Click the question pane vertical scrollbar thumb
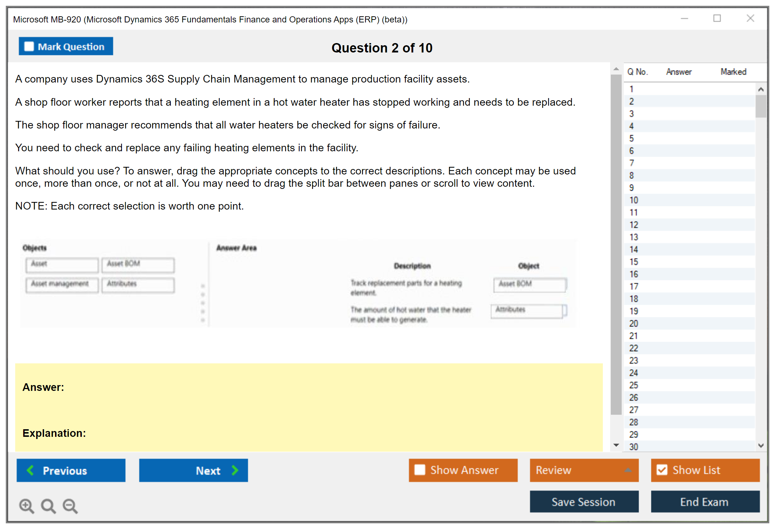The width and height of the screenshot is (778, 532). 616,244
